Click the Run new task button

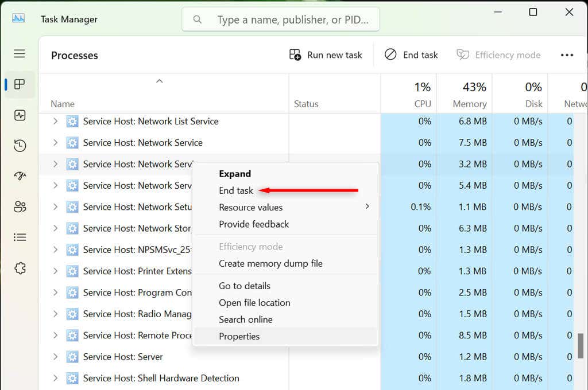[326, 54]
